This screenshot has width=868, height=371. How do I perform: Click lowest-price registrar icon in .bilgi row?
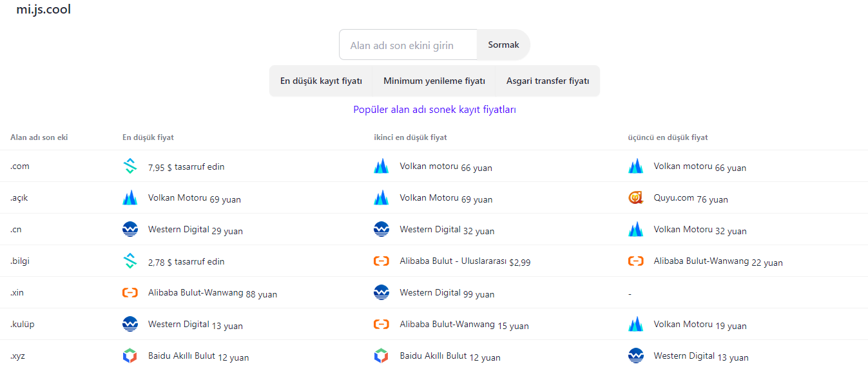pos(130,261)
